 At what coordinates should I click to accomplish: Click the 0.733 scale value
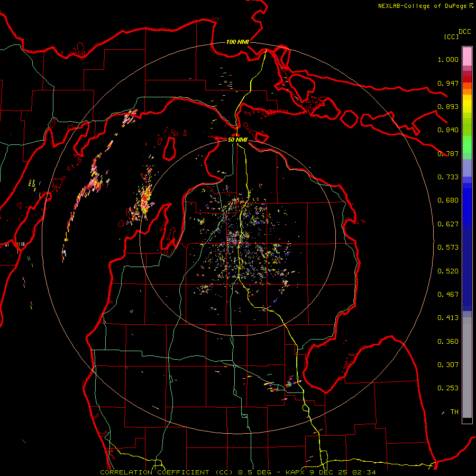pyautogui.click(x=448, y=177)
